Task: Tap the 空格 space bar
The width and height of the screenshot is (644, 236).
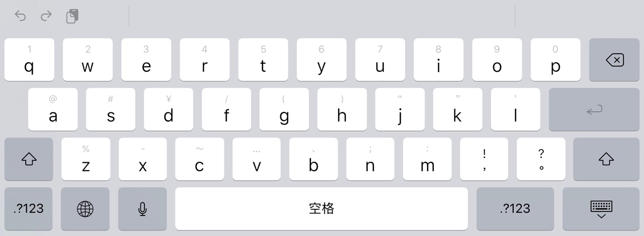Action: 321,209
